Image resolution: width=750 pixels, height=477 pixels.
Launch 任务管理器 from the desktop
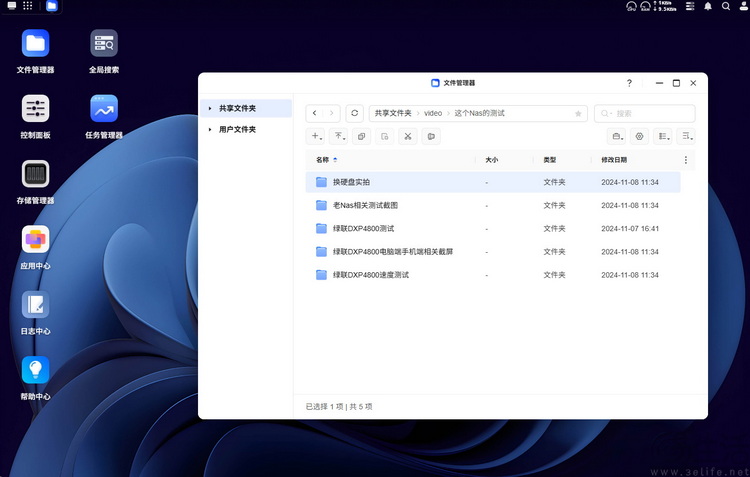tap(104, 109)
